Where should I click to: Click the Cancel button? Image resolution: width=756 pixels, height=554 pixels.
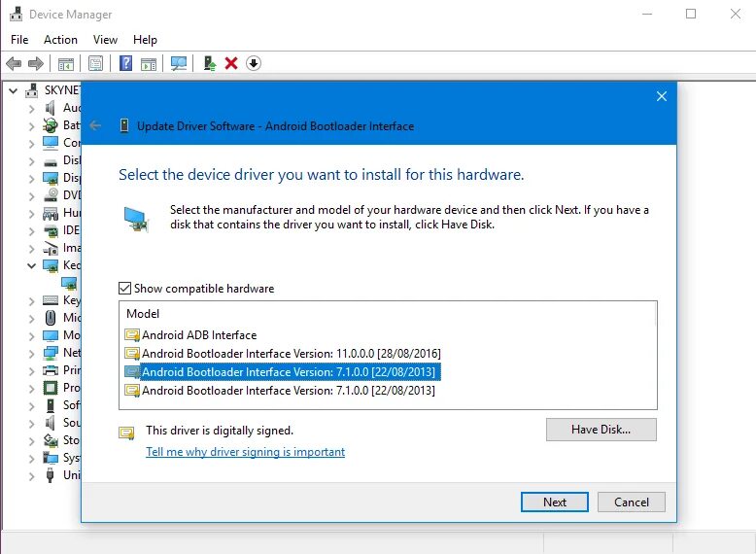pos(631,502)
